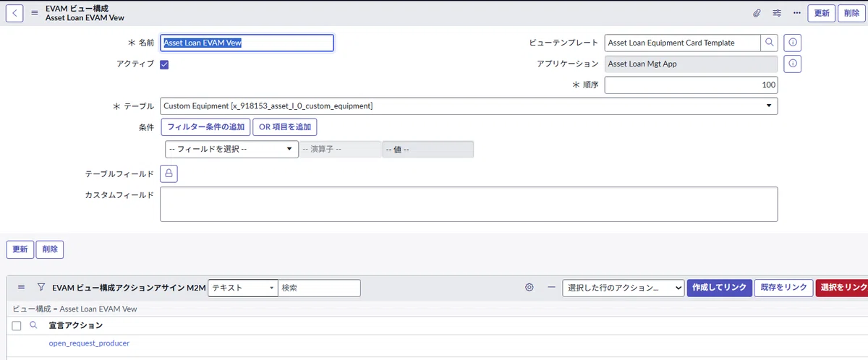Collapse the related list with the minus icon

coord(551,288)
